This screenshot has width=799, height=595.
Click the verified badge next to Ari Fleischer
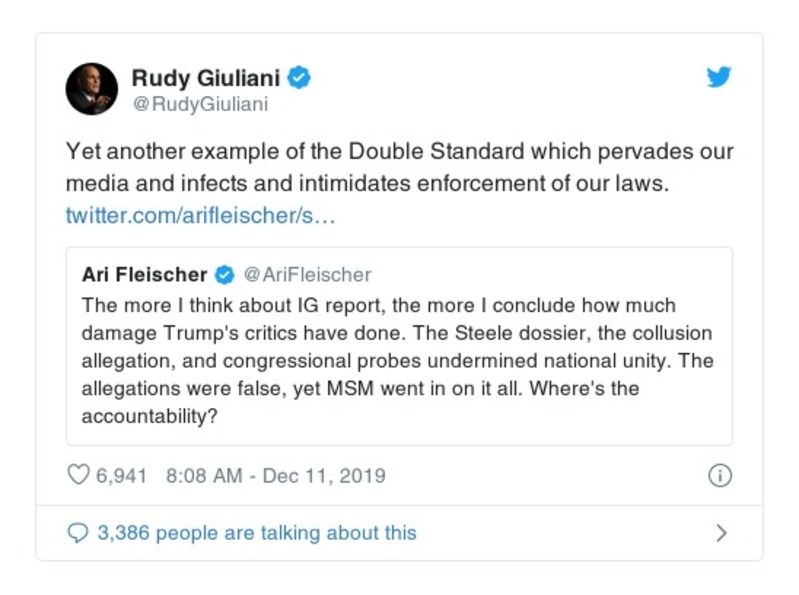(x=226, y=275)
